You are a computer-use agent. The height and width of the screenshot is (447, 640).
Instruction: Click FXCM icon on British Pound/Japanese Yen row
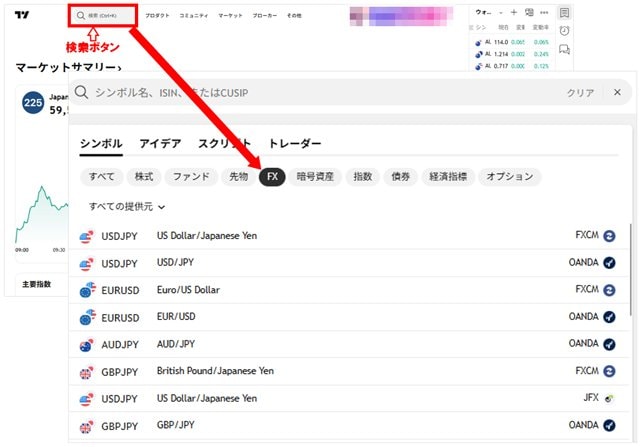pos(609,371)
